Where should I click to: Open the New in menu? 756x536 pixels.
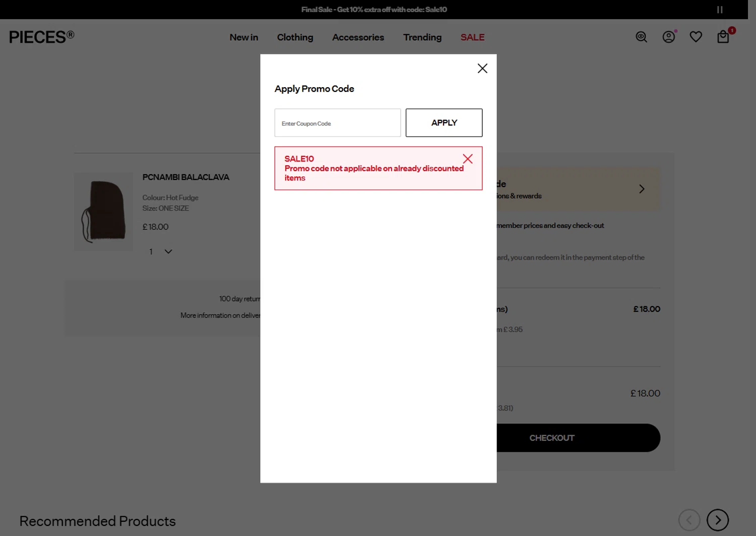point(244,37)
